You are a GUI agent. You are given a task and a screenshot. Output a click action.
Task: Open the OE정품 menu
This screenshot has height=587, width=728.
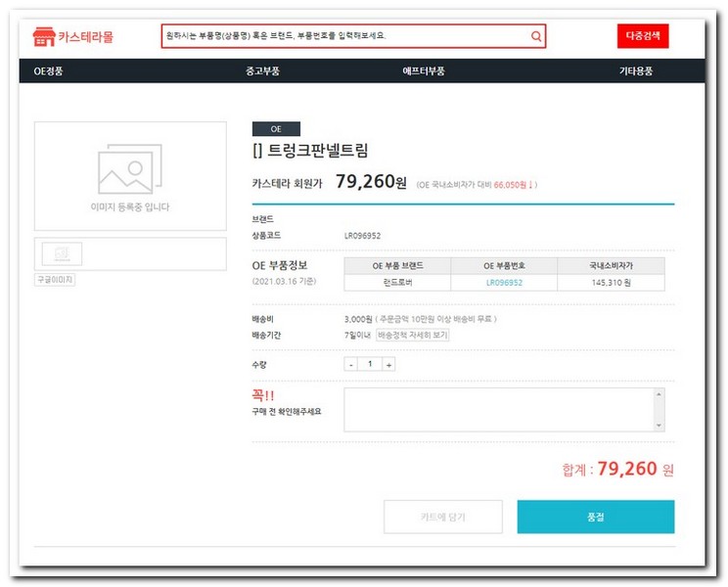click(48, 71)
